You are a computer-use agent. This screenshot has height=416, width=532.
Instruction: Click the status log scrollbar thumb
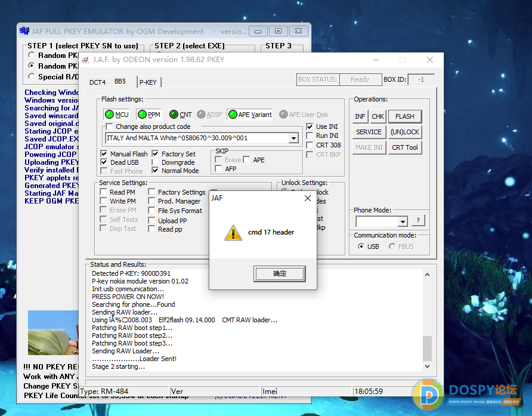(428, 349)
